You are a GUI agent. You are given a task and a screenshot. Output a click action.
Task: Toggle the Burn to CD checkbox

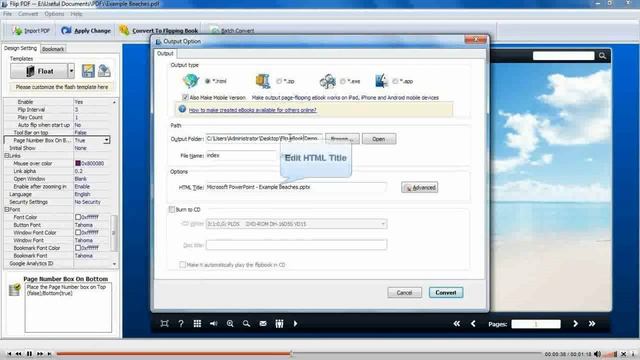pyautogui.click(x=172, y=209)
